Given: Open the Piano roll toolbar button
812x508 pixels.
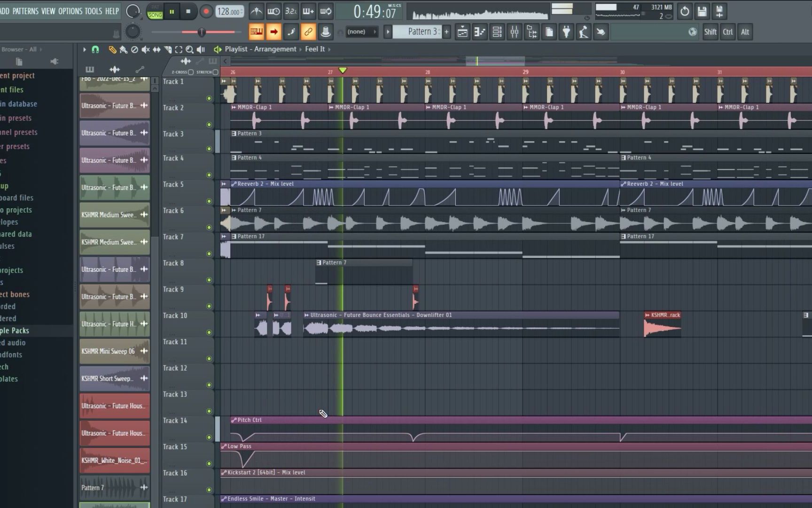Looking at the screenshot, I should [480, 32].
